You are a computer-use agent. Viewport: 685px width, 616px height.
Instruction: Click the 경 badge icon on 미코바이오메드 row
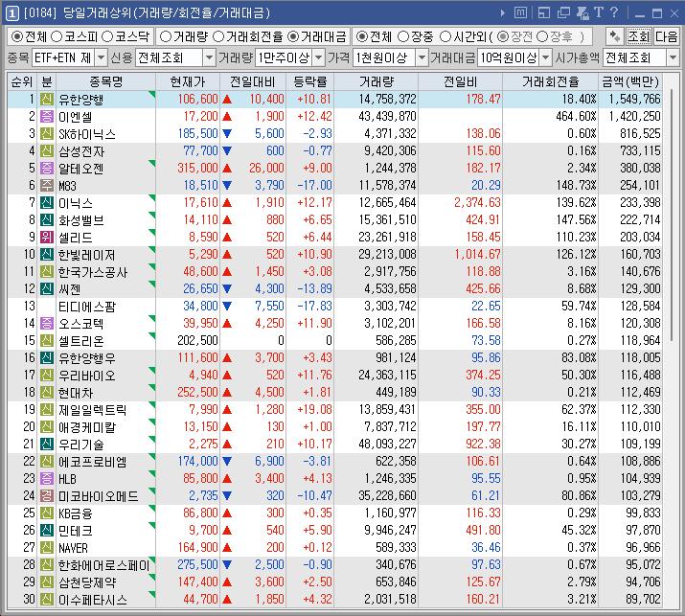pos(47,496)
